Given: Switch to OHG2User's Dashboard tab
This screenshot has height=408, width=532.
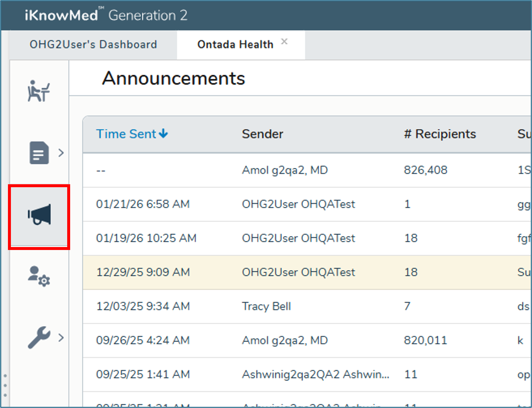Looking at the screenshot, I should pos(93,45).
